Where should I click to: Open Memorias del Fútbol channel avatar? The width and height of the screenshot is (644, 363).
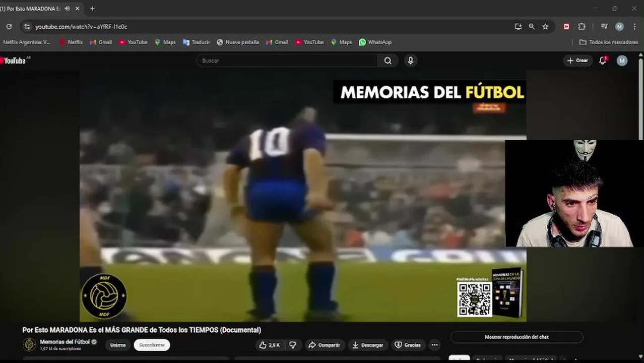(x=29, y=344)
